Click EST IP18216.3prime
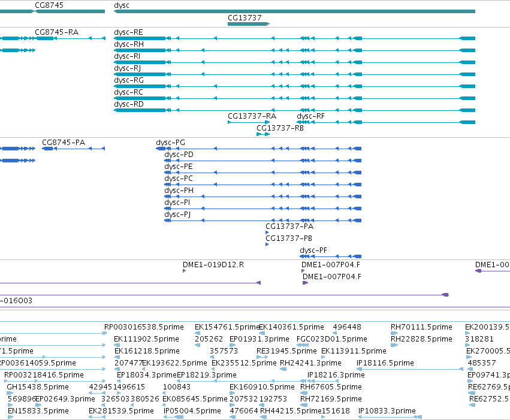The image size is (510, 420). click(336, 375)
